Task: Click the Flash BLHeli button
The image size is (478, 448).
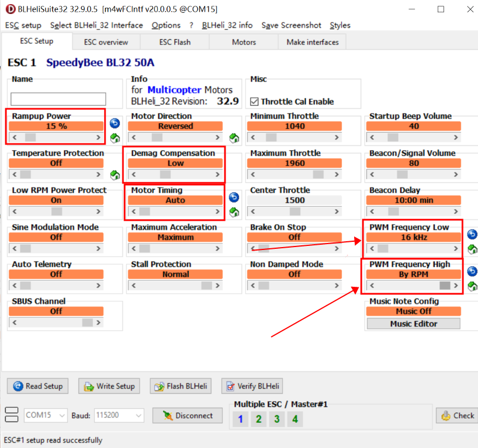Action: (181, 386)
